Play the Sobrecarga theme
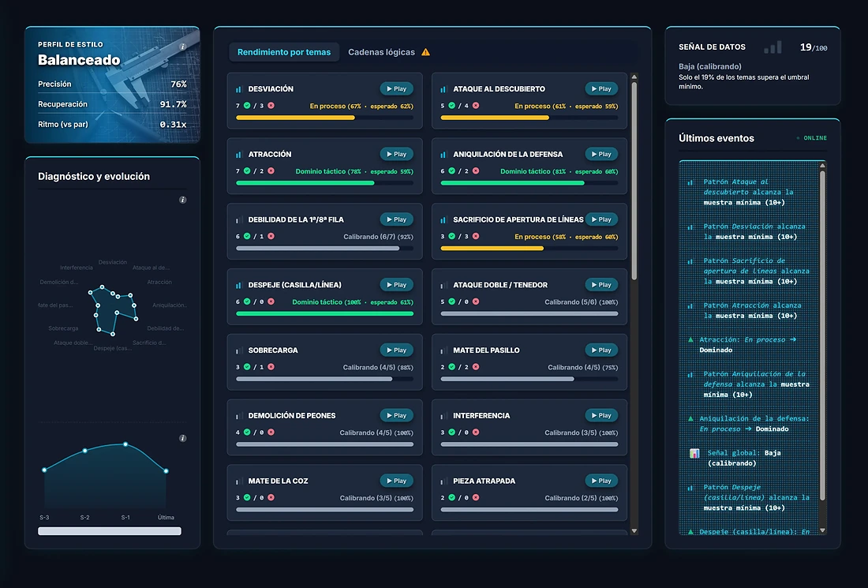The height and width of the screenshot is (588, 868). click(x=396, y=350)
